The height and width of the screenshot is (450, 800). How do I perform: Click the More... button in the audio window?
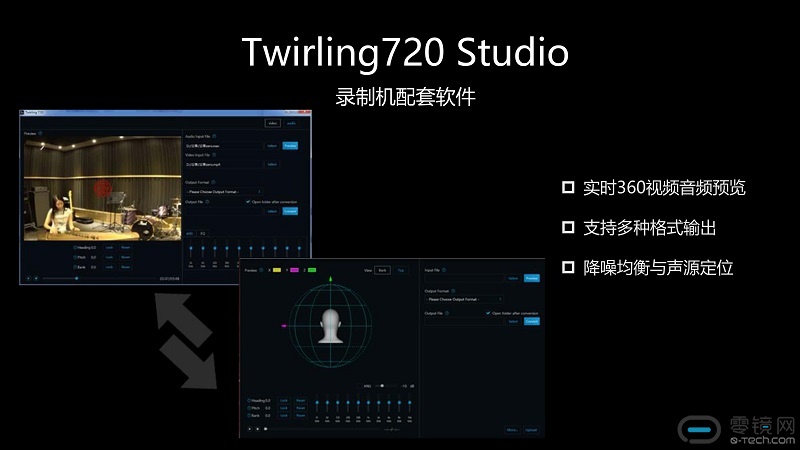pos(512,430)
